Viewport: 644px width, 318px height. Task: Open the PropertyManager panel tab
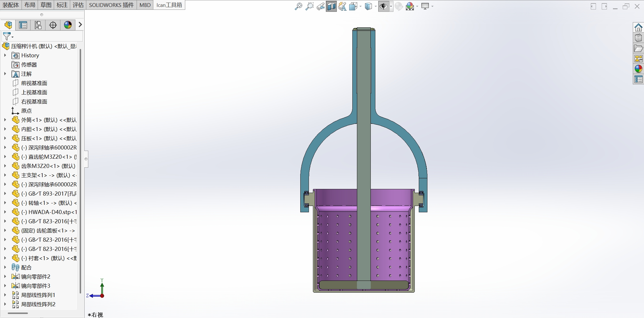pyautogui.click(x=23, y=25)
